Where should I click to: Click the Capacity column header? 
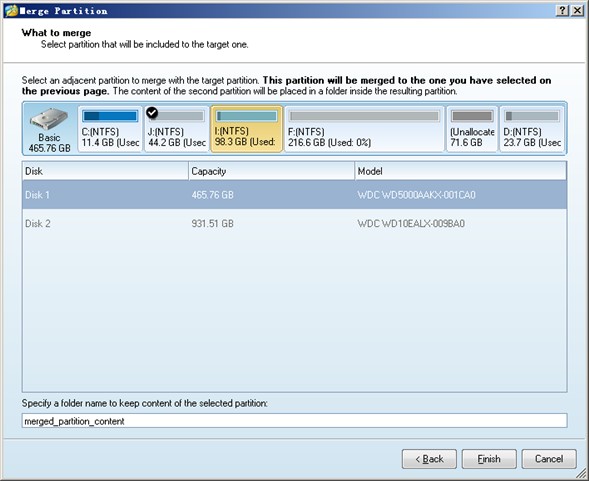coord(271,171)
